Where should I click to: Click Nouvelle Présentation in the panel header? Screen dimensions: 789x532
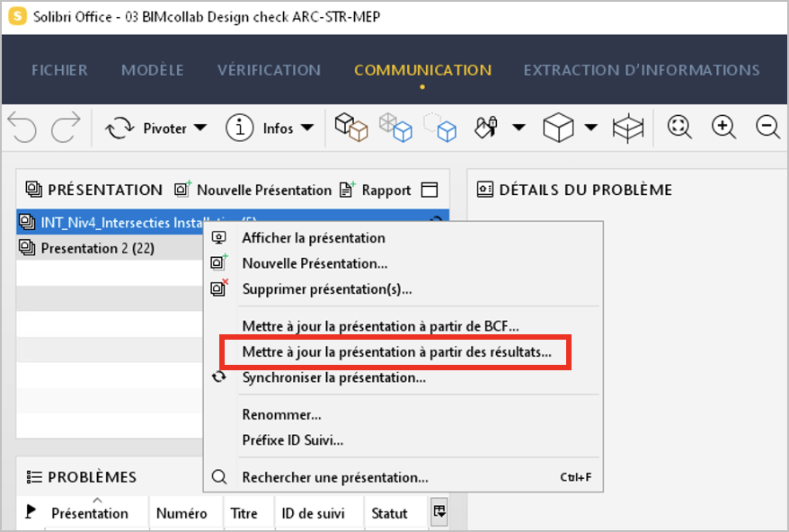(253, 190)
